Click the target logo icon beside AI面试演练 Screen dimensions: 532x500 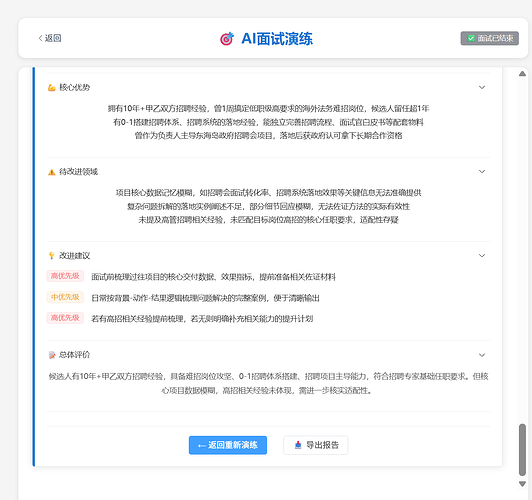tap(227, 39)
